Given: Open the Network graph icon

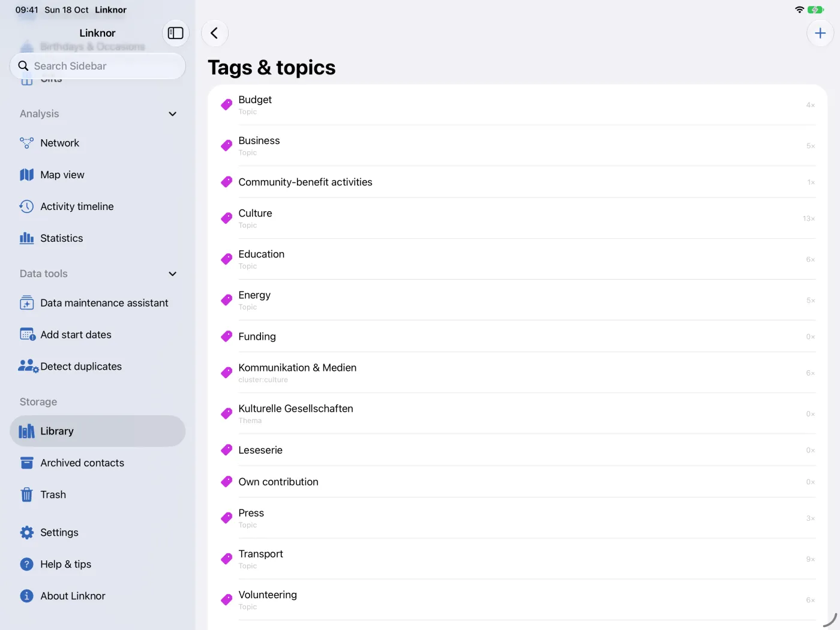Looking at the screenshot, I should pyautogui.click(x=26, y=143).
